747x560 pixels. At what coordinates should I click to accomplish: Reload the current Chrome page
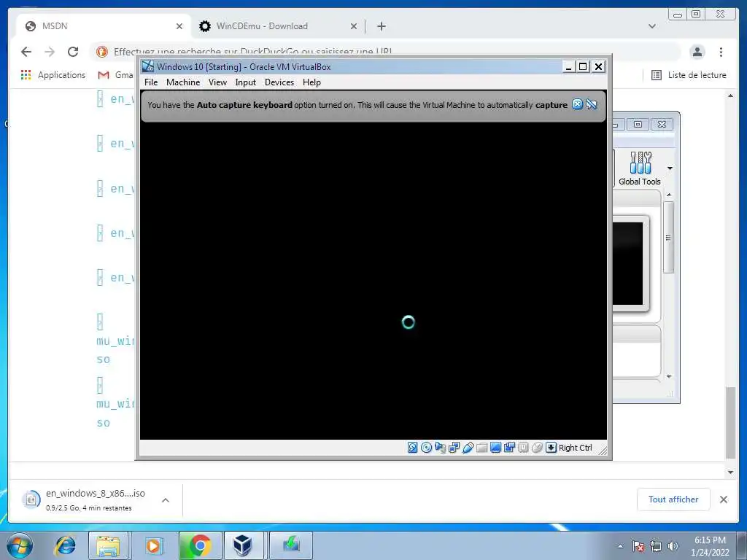[73, 52]
